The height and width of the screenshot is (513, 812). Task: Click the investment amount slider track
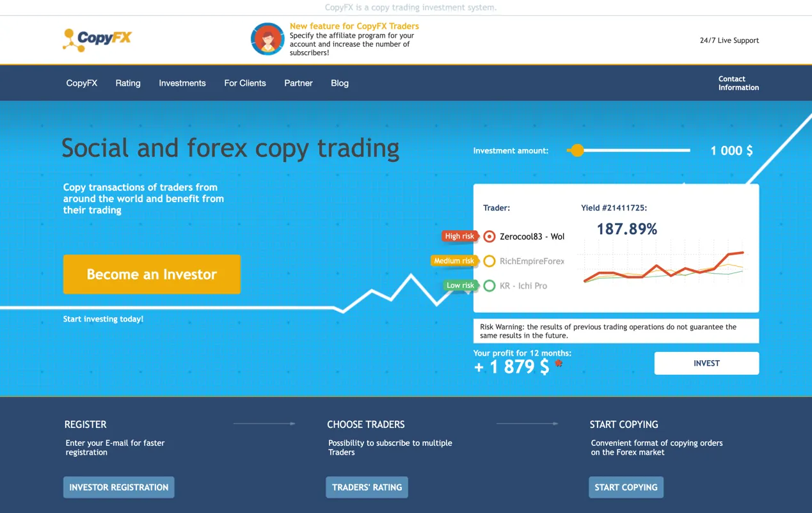point(629,150)
